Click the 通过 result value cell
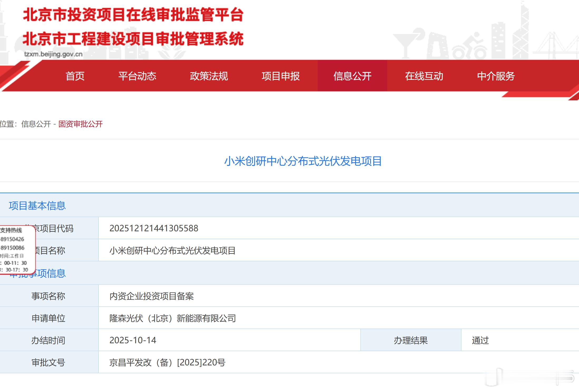 [x=480, y=340]
